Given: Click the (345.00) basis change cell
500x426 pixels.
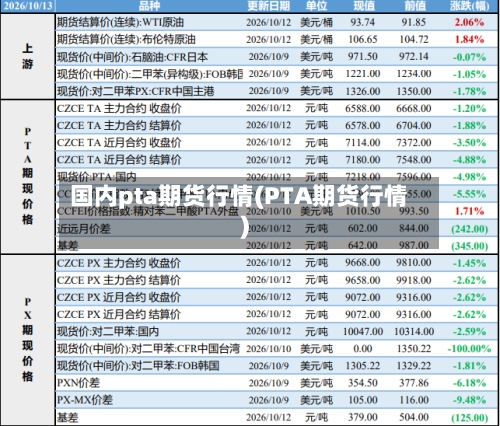Looking at the screenshot, I should pyautogui.click(x=469, y=246).
